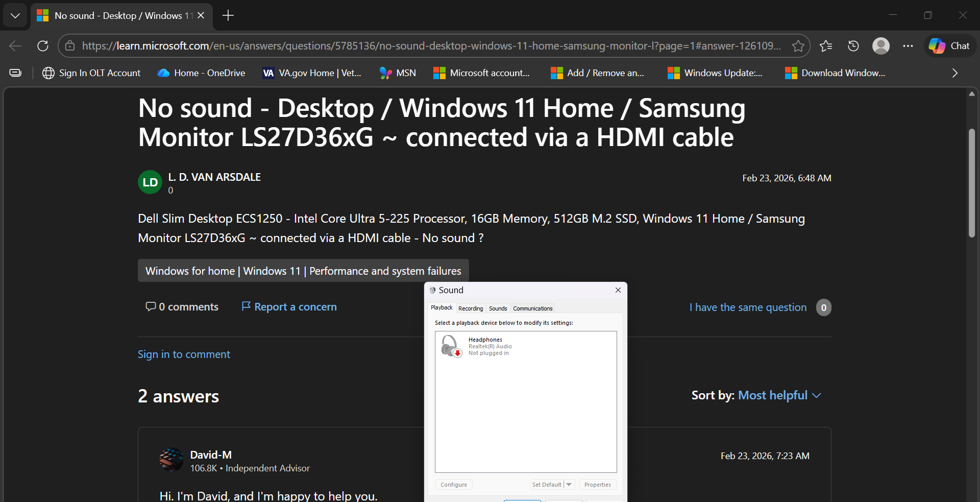The height and width of the screenshot is (502, 980).
Task: Open browser History icon
Action: pyautogui.click(x=853, y=46)
